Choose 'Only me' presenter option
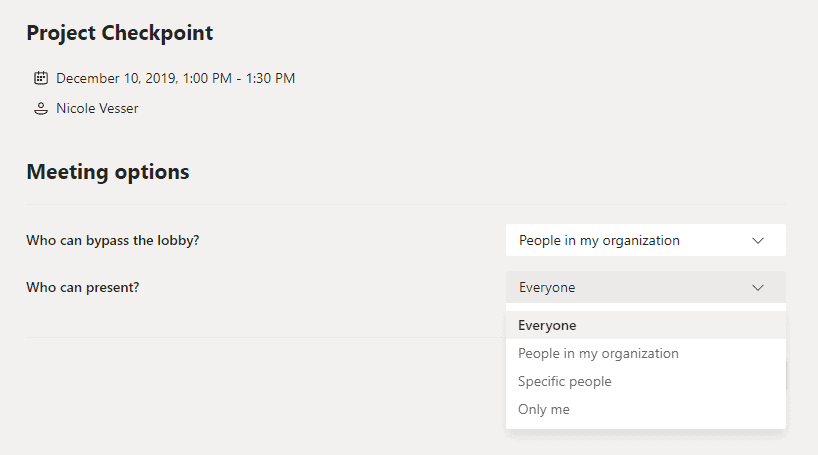This screenshot has height=455, width=818. click(645, 410)
